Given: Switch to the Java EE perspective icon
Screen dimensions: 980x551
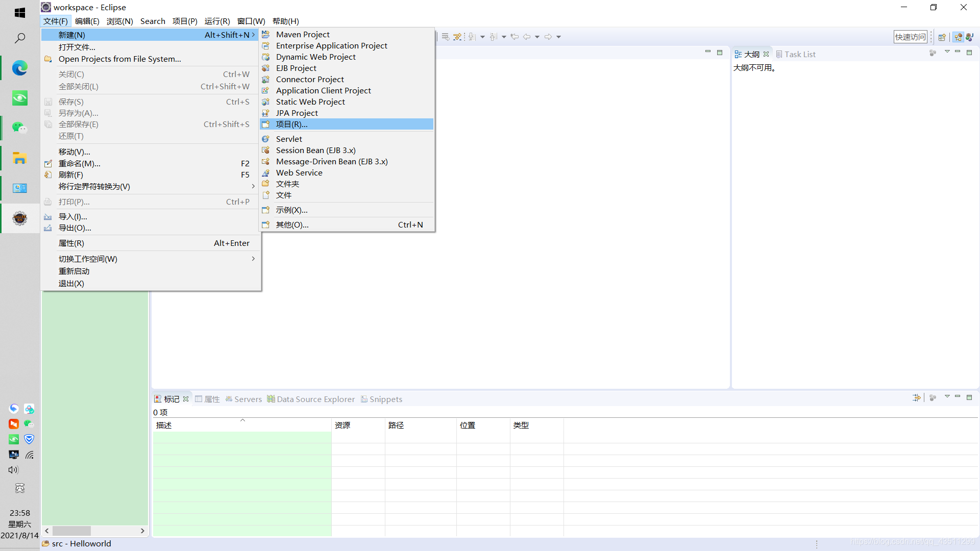Looking at the screenshot, I should pyautogui.click(x=958, y=37).
